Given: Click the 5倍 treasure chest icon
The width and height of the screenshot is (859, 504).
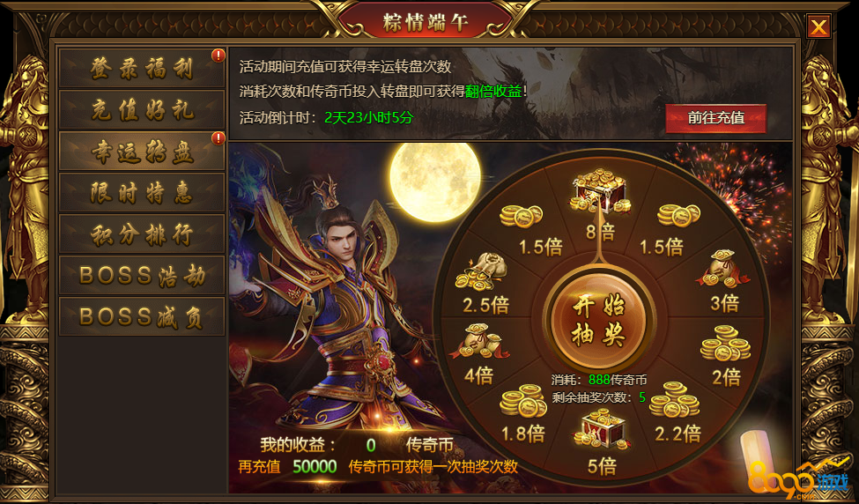Looking at the screenshot, I should coord(600,429).
